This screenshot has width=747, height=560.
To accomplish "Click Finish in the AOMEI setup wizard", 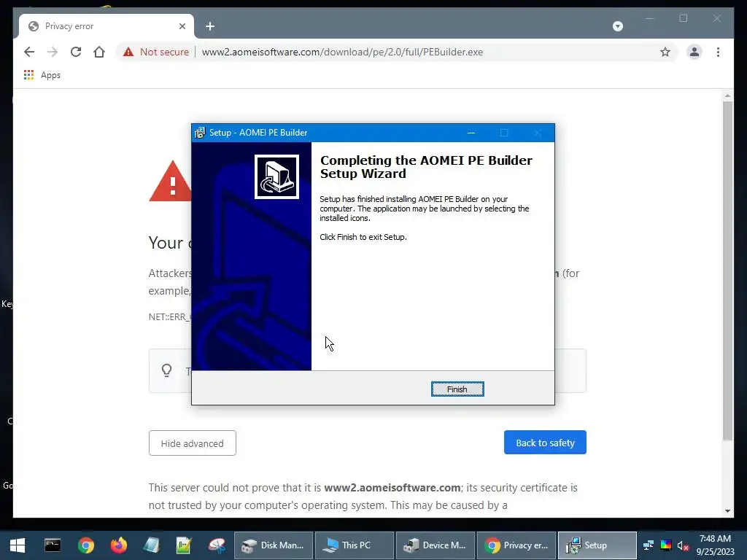I will [x=457, y=389].
